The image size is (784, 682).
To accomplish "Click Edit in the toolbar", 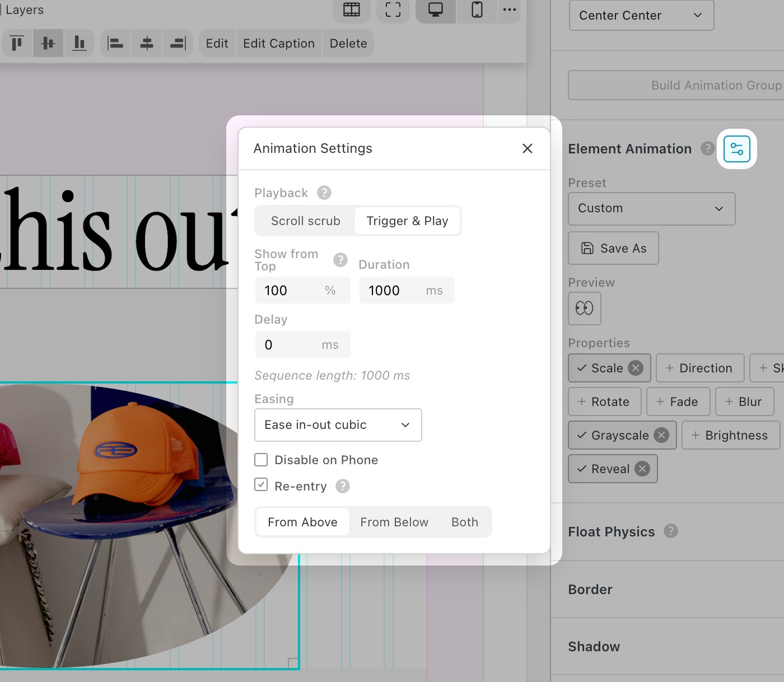I will (217, 43).
